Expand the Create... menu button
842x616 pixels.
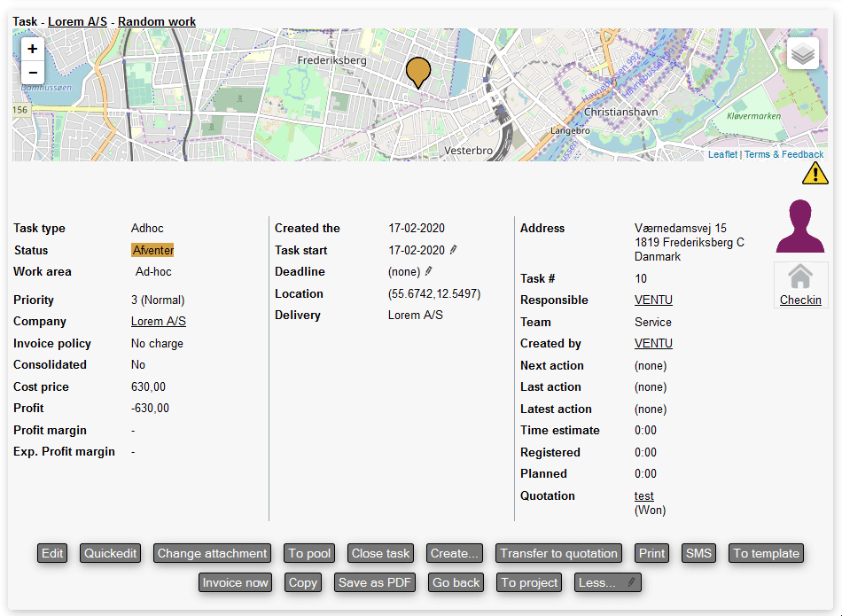tap(454, 553)
